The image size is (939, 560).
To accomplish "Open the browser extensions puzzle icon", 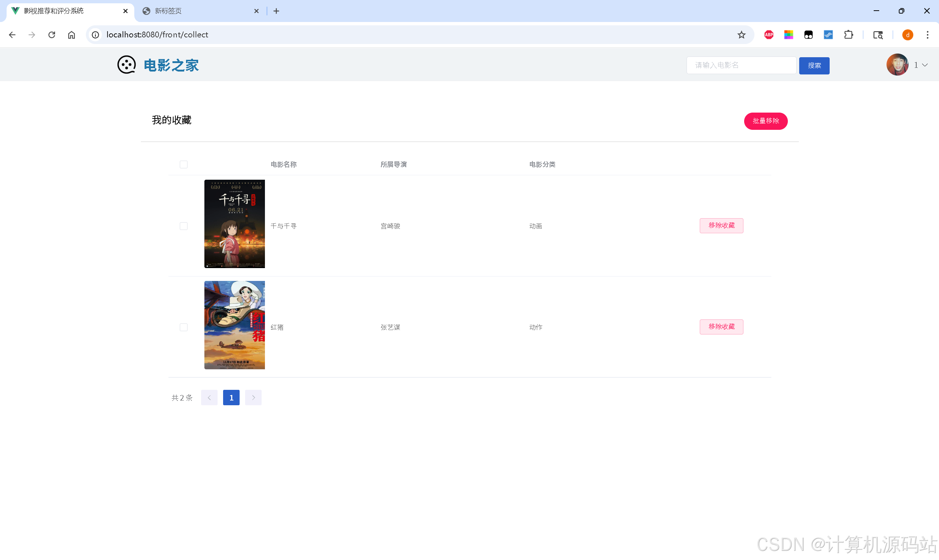I will click(848, 35).
